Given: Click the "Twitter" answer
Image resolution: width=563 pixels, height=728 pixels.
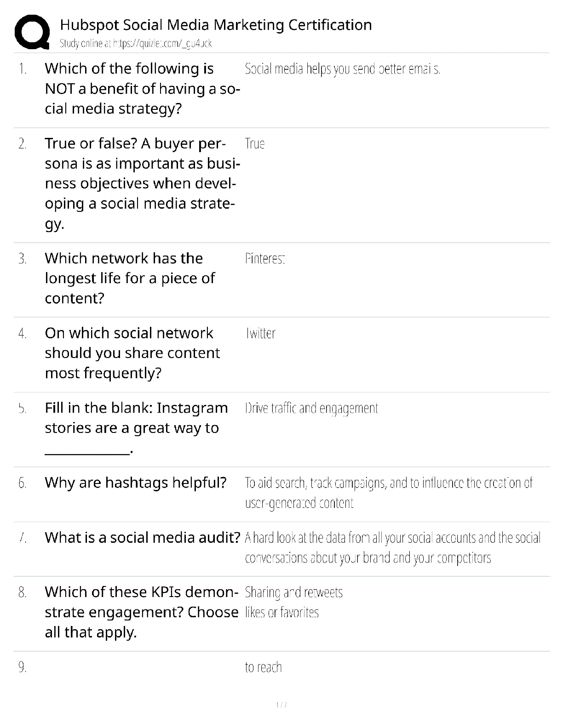Looking at the screenshot, I should pos(261,333).
